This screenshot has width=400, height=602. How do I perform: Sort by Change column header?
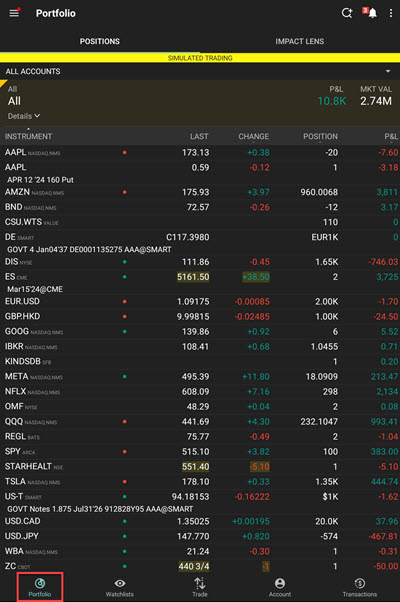coord(254,137)
